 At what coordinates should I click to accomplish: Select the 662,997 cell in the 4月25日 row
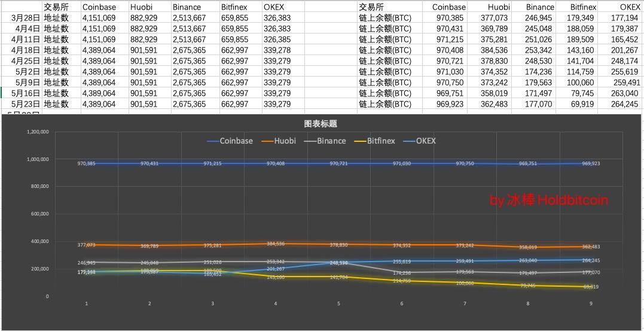pyautogui.click(x=241, y=61)
